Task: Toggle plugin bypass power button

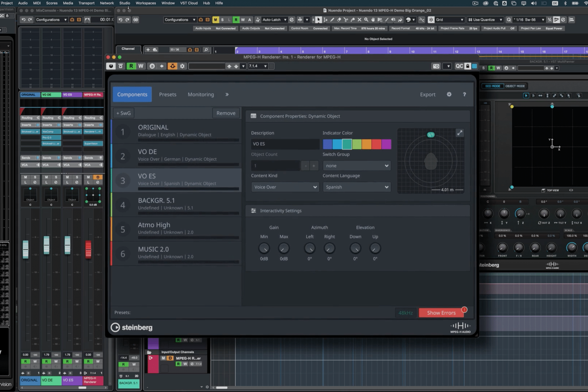Action: point(111,66)
